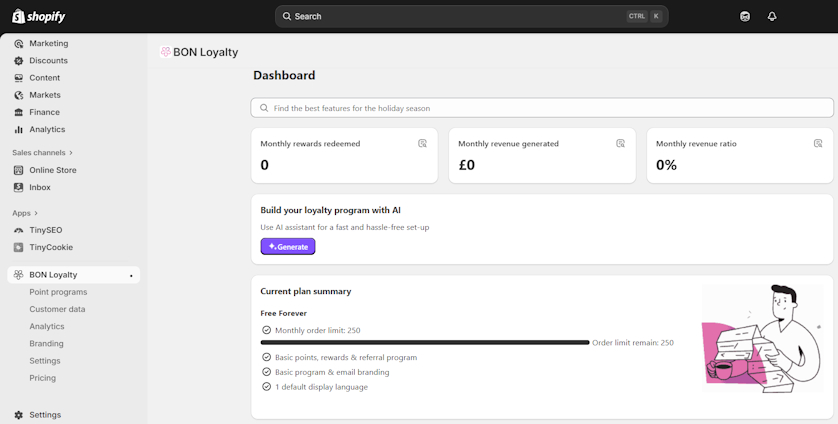Image resolution: width=838 pixels, height=424 pixels.
Task: Click 'Order limit remain: 250' text
Action: [633, 343]
